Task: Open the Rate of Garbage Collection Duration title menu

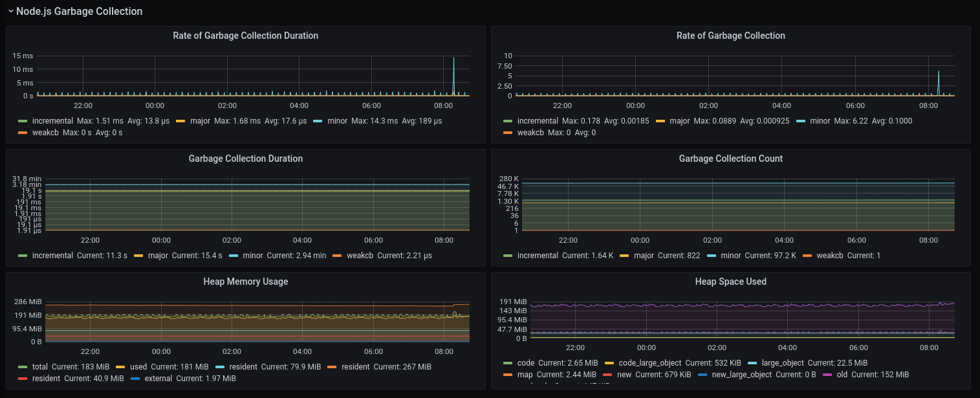Action: pos(245,36)
